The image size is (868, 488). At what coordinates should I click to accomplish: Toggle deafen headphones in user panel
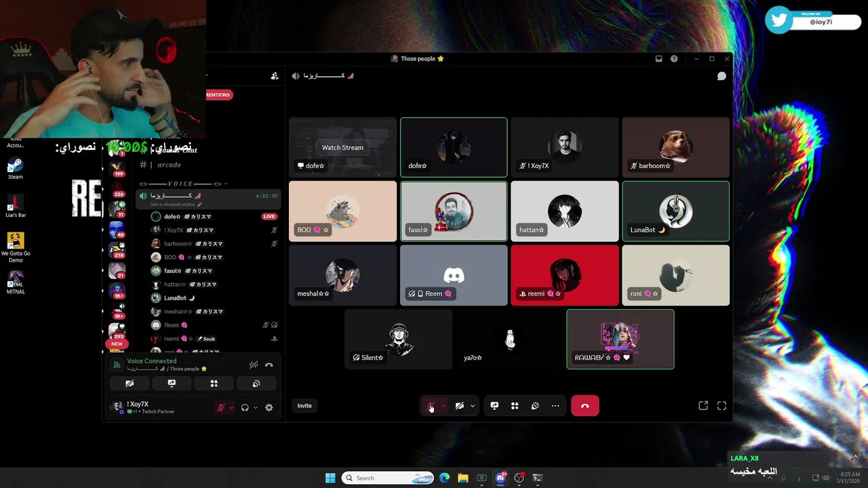(x=245, y=407)
